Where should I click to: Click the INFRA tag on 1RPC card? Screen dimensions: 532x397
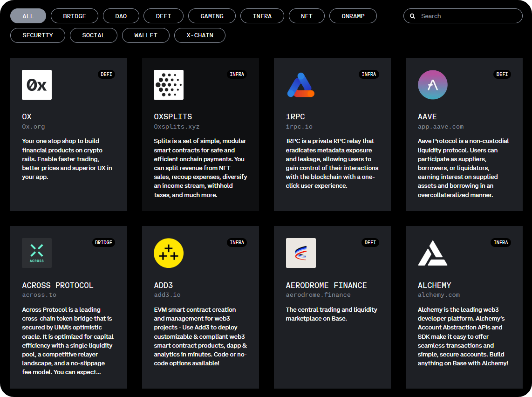pyautogui.click(x=369, y=74)
